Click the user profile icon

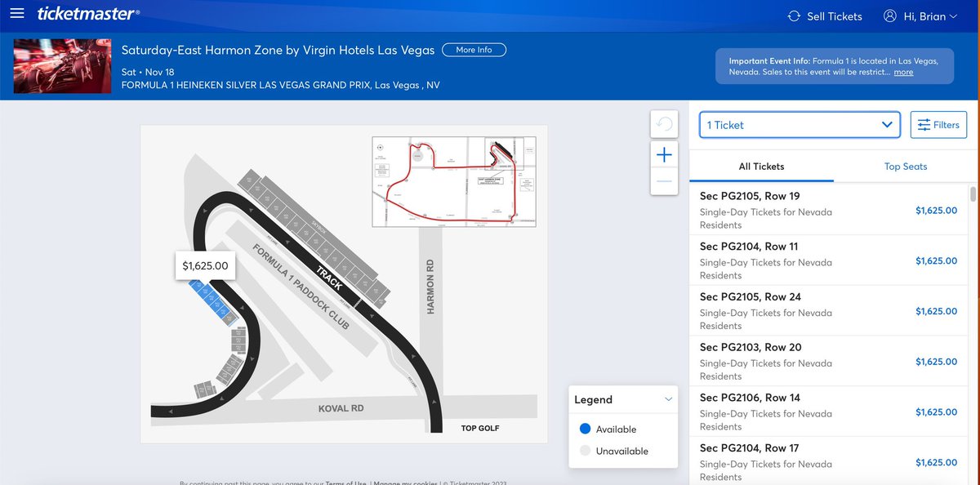890,16
